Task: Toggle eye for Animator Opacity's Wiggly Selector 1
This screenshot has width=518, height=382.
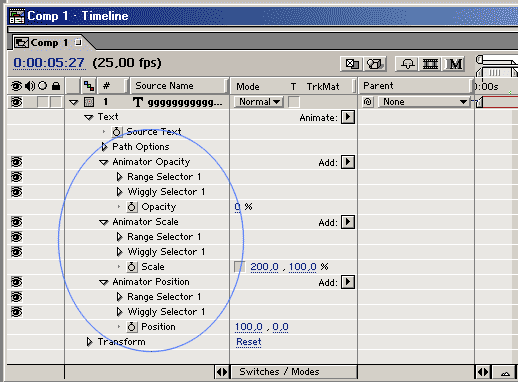Action: coord(16,192)
